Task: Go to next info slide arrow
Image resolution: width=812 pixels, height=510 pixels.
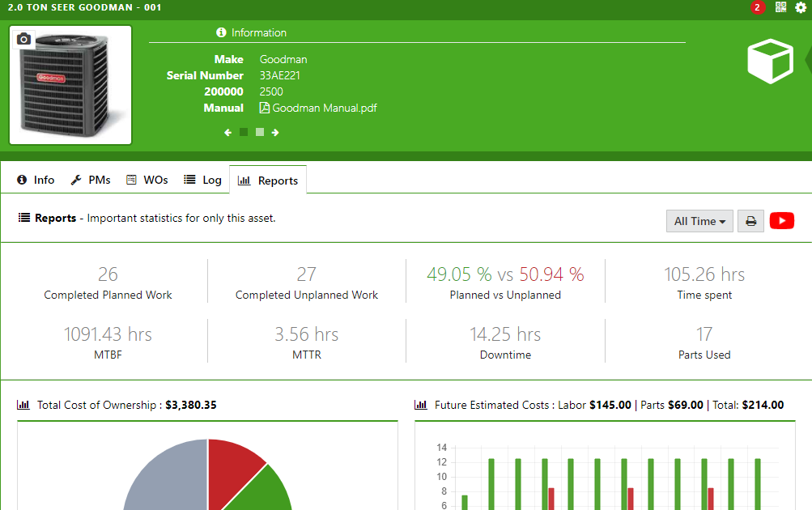Action: click(275, 133)
